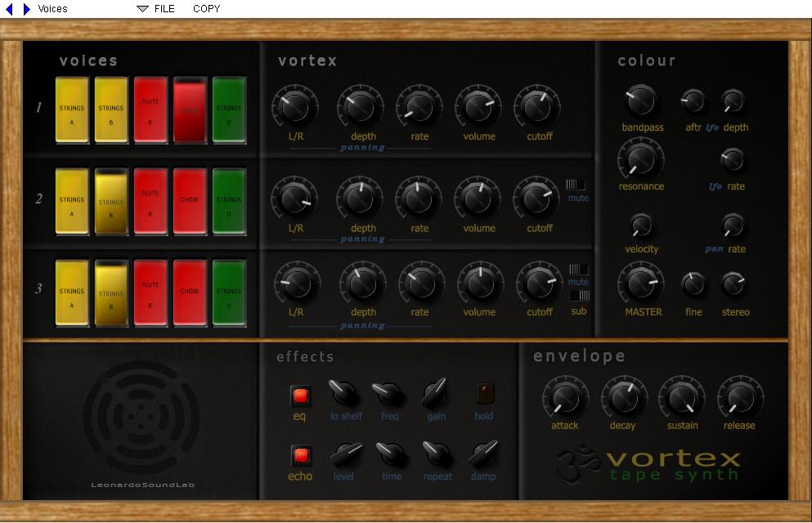Toggle Strings D button in voice row 3
812x523 pixels.
pos(229,293)
